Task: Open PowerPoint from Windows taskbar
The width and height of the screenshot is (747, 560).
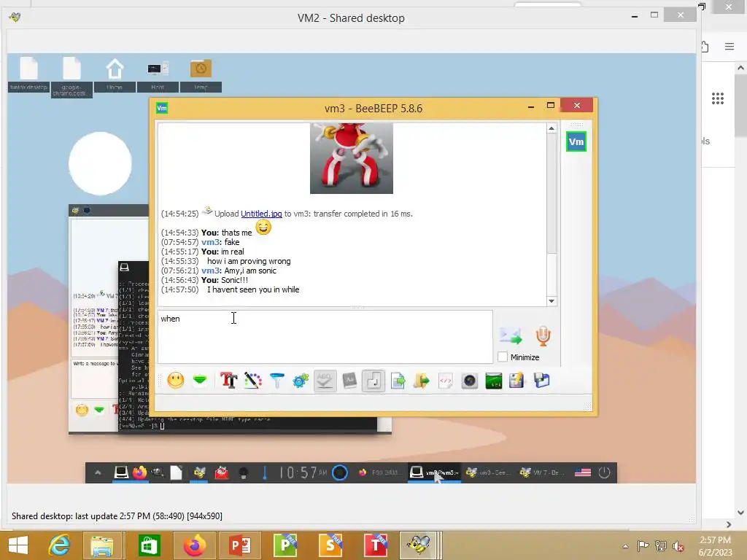Action: click(x=240, y=545)
